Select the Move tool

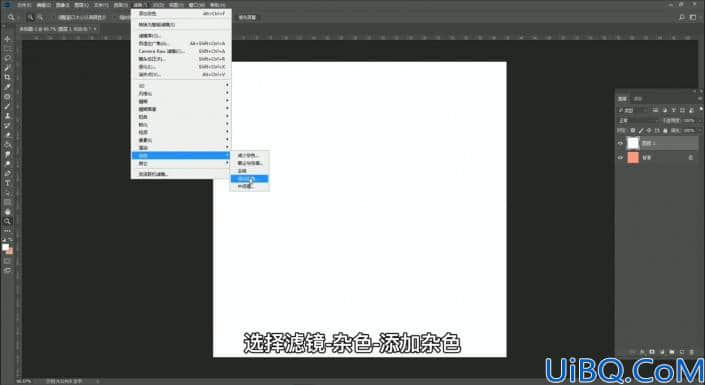pos(7,39)
